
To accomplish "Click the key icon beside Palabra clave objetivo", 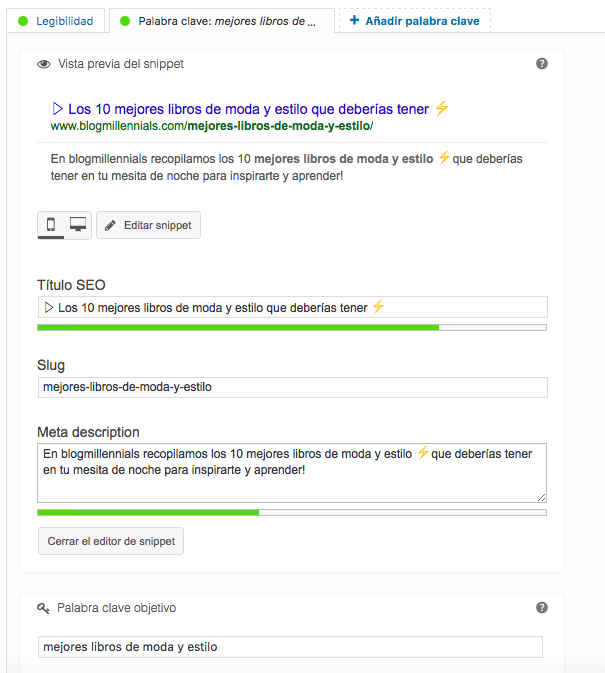I will (x=44, y=608).
